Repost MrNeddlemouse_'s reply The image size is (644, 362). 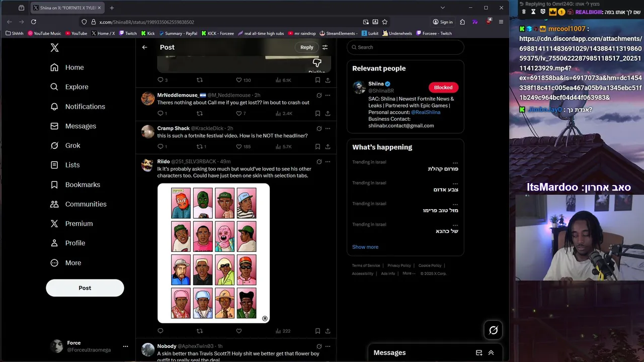tap(200, 113)
